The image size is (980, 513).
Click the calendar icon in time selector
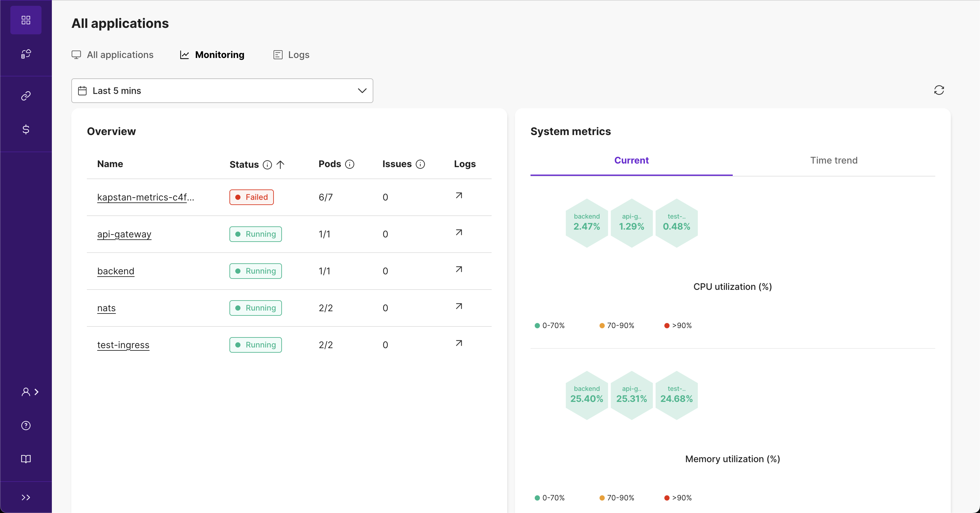click(82, 90)
